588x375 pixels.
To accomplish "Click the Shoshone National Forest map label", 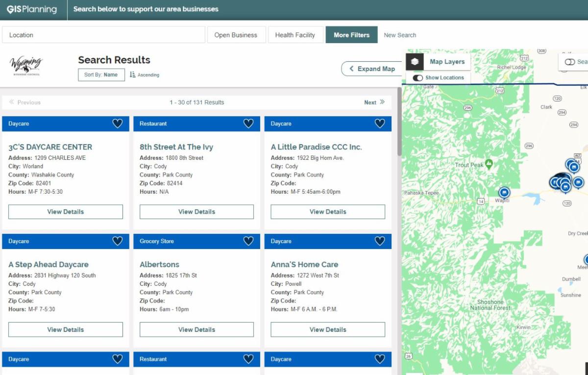I will pyautogui.click(x=490, y=305).
